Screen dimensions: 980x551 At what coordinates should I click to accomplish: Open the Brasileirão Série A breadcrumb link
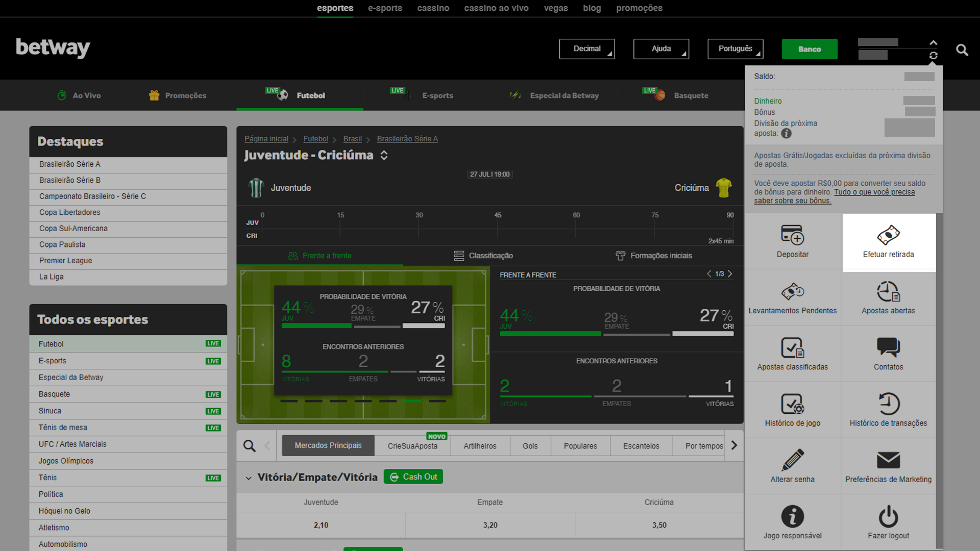(407, 139)
